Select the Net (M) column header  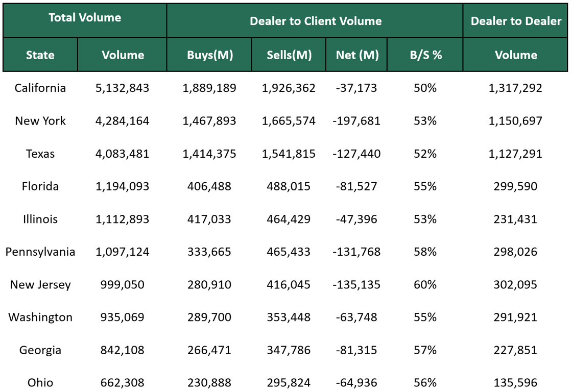[357, 54]
